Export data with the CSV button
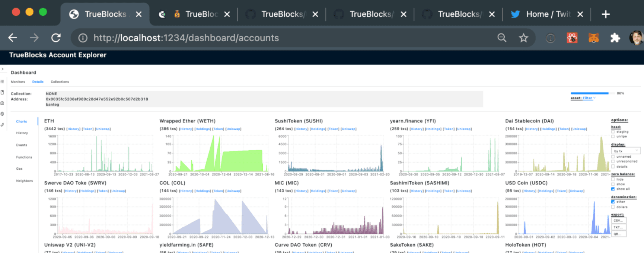 pyautogui.click(x=619, y=221)
